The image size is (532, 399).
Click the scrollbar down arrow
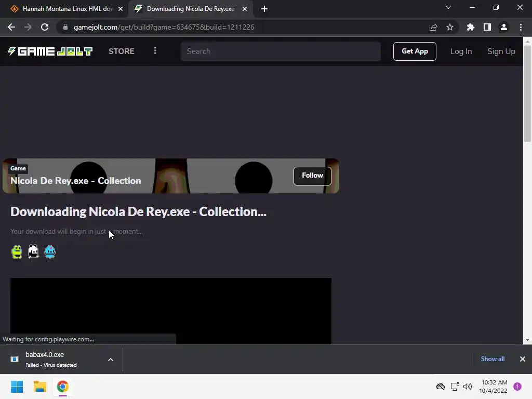tap(527, 340)
